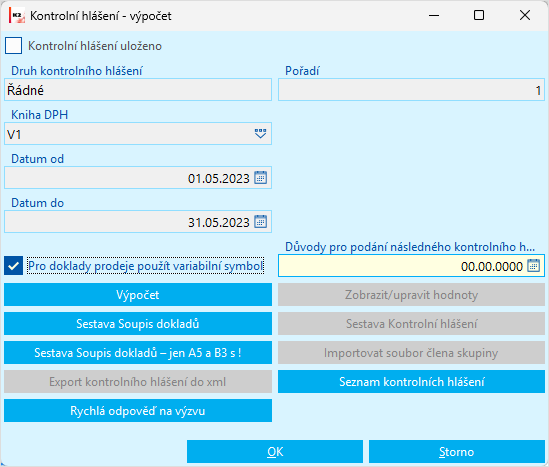Expand the Kniha DPH dropdown arrow
The height and width of the screenshot is (467, 549).
tap(260, 134)
